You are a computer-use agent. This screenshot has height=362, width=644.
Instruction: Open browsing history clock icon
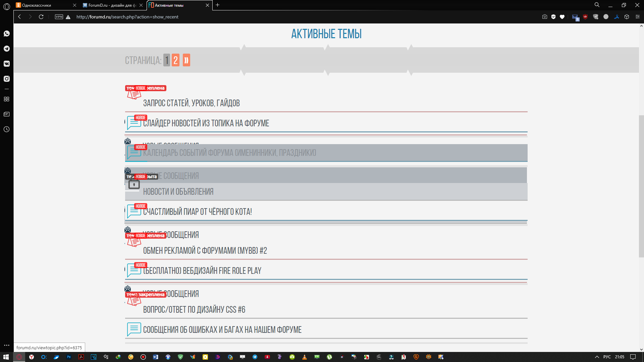click(x=7, y=129)
